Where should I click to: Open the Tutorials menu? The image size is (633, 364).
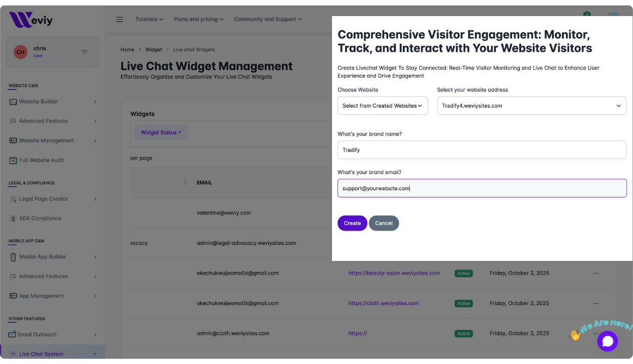coord(149,19)
